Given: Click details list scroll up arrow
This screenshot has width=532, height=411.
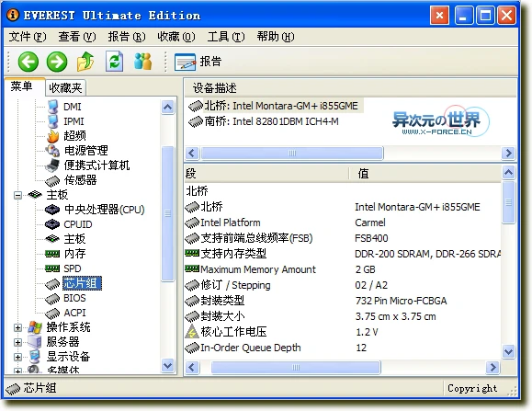Looking at the screenshot, I should point(508,173).
